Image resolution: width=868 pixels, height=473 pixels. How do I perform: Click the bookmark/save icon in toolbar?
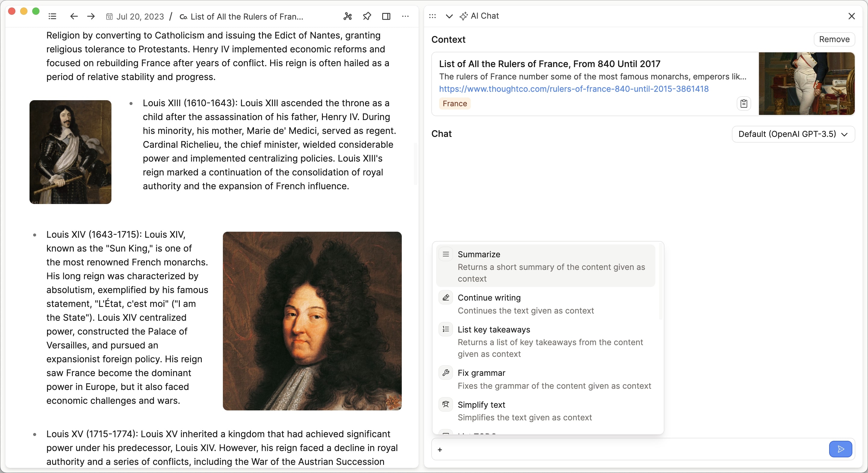pos(367,16)
